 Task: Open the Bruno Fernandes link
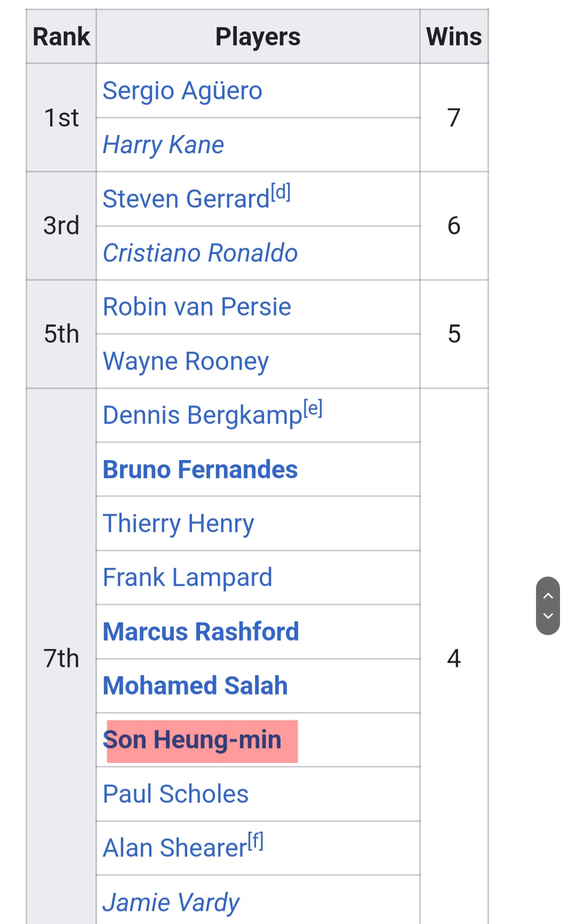click(200, 470)
